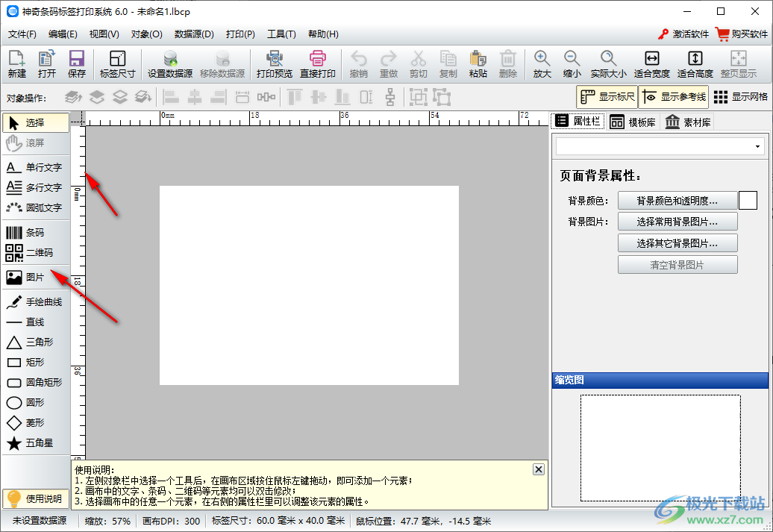Create a new label with 新建
Screen dimensions: 773x532
point(16,64)
